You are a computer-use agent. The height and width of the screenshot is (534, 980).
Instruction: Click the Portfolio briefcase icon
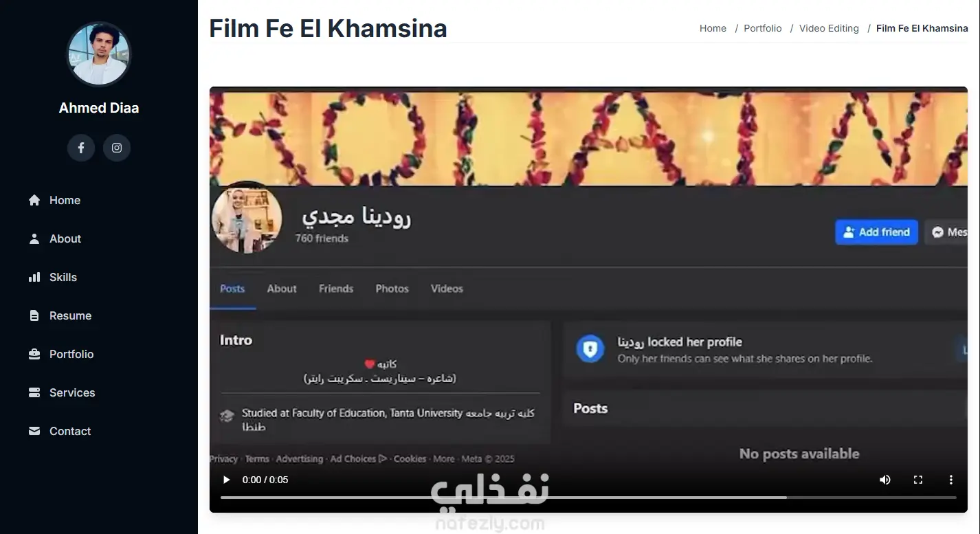(34, 354)
